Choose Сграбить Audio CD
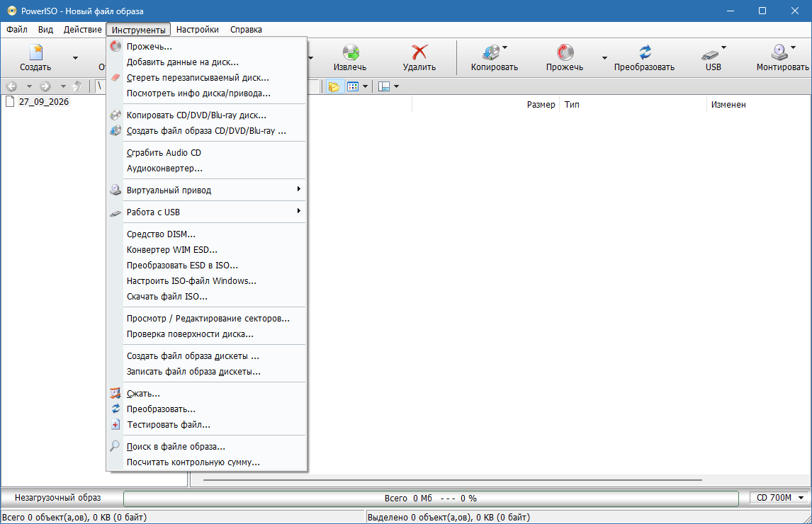Image resolution: width=812 pixels, height=524 pixels. [207, 153]
